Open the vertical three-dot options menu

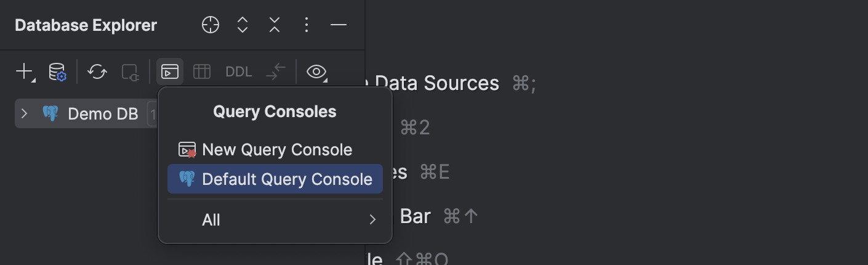coord(307,25)
